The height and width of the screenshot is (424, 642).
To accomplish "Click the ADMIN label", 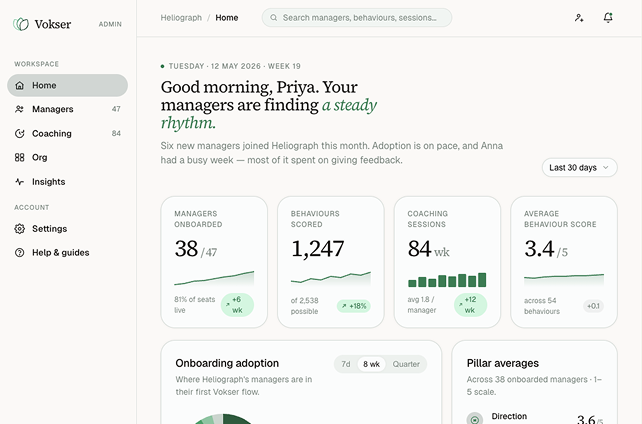I will 110,24.
